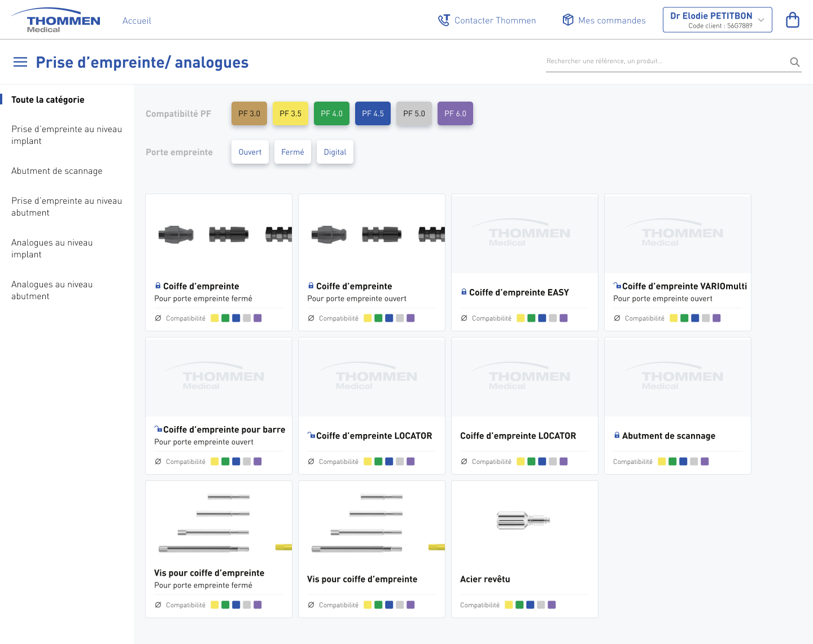Toggle the PF 5.0 compatibility filter
The height and width of the screenshot is (644, 813).
point(414,113)
